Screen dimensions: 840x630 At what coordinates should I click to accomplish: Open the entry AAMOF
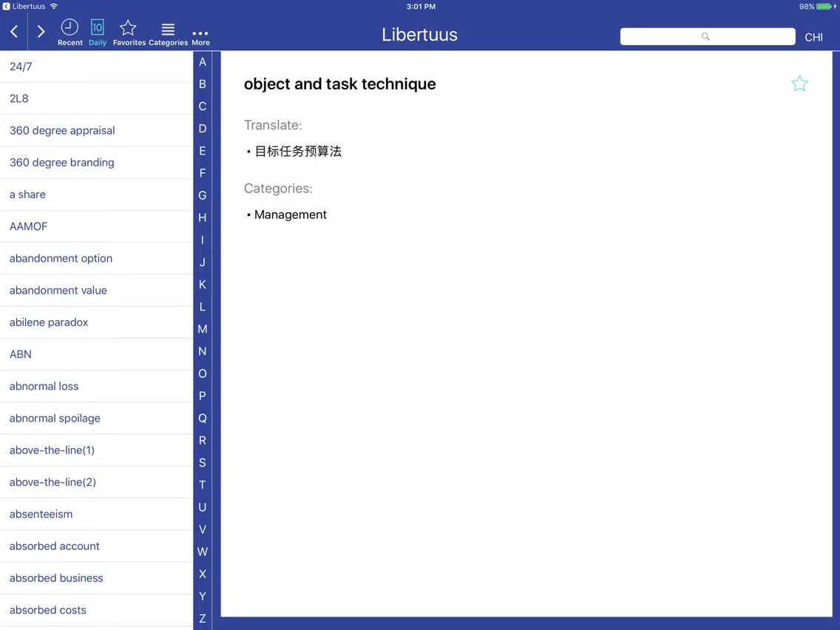(x=96, y=226)
